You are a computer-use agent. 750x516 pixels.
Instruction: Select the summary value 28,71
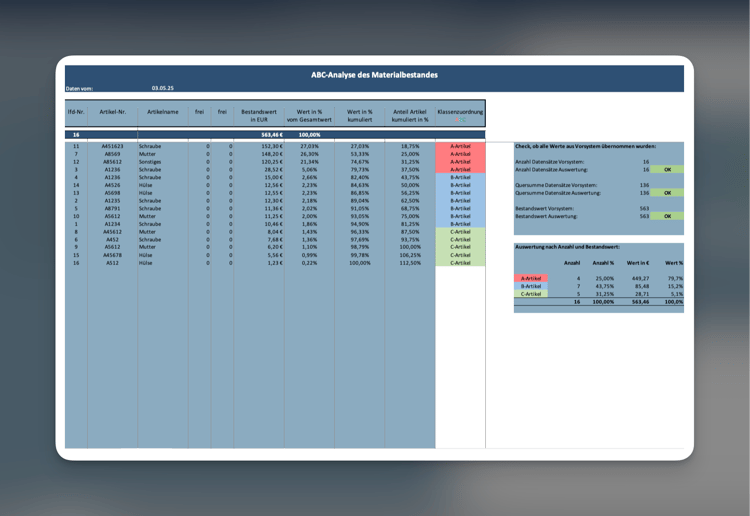[642, 294]
